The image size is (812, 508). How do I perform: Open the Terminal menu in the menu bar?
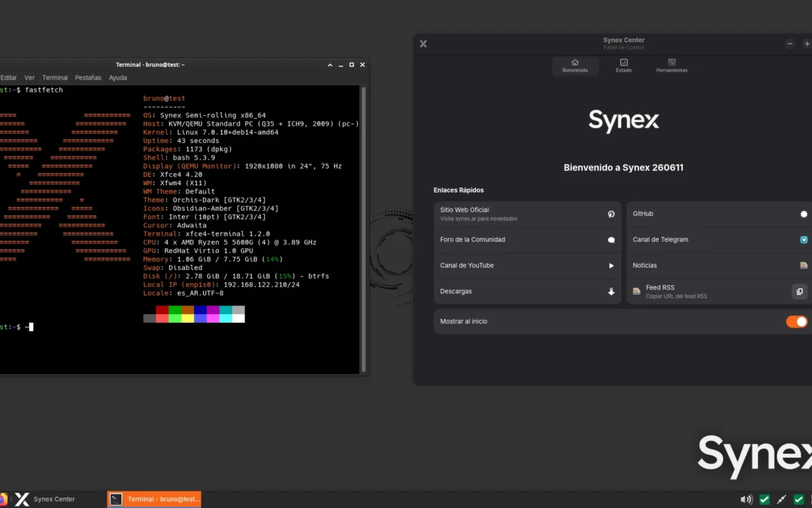[55, 78]
